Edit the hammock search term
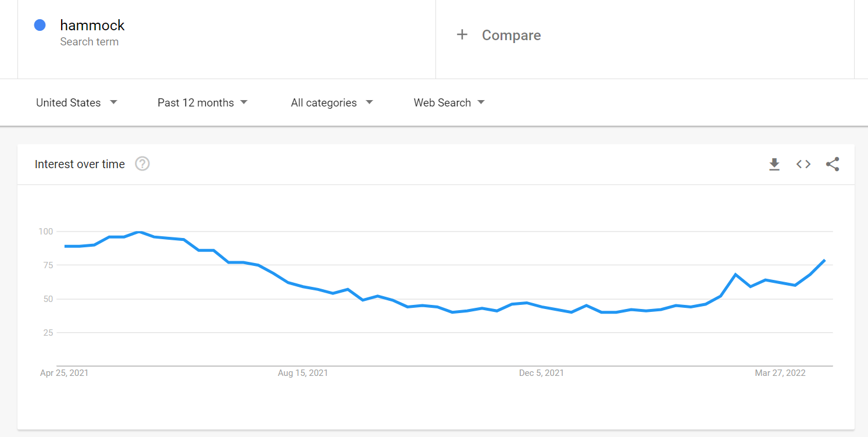Image resolution: width=868 pixels, height=437 pixels. (x=92, y=26)
